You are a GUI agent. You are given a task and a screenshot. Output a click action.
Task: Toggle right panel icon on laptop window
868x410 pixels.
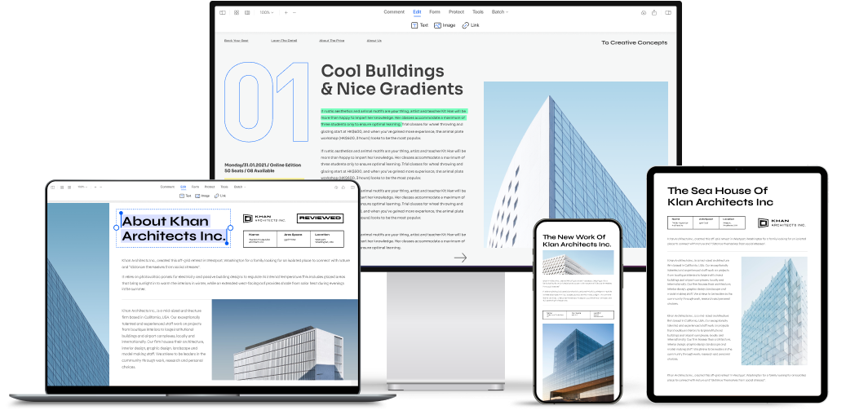352,187
